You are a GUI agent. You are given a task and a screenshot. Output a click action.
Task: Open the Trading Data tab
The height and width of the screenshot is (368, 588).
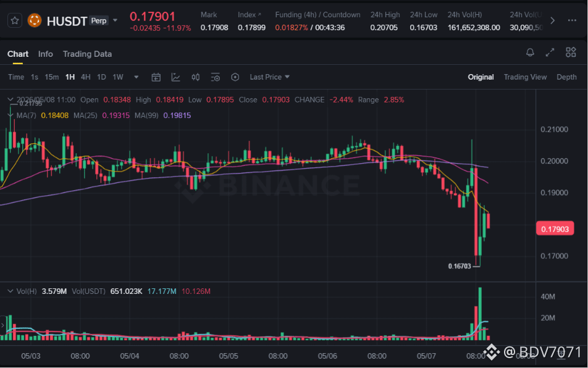pos(87,54)
